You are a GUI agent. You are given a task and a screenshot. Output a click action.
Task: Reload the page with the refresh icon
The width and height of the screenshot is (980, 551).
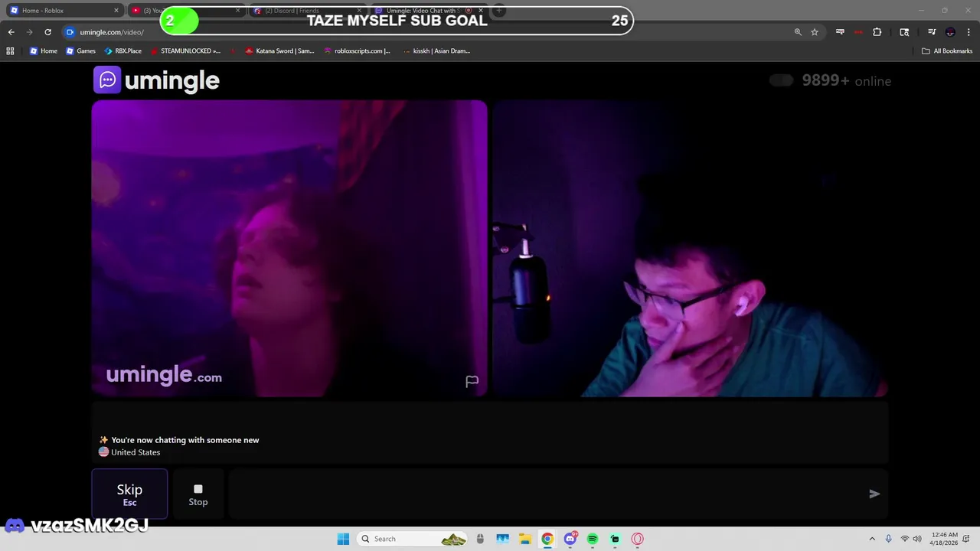coord(47,32)
